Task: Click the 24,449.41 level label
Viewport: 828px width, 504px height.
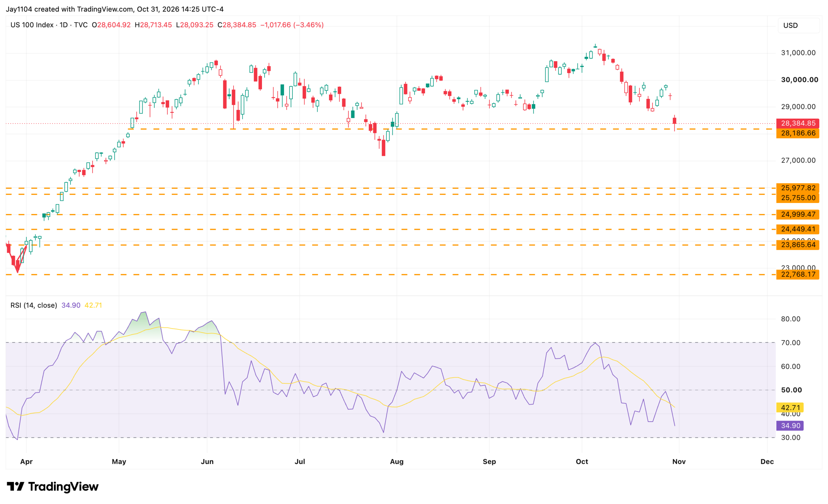Action: pos(798,229)
